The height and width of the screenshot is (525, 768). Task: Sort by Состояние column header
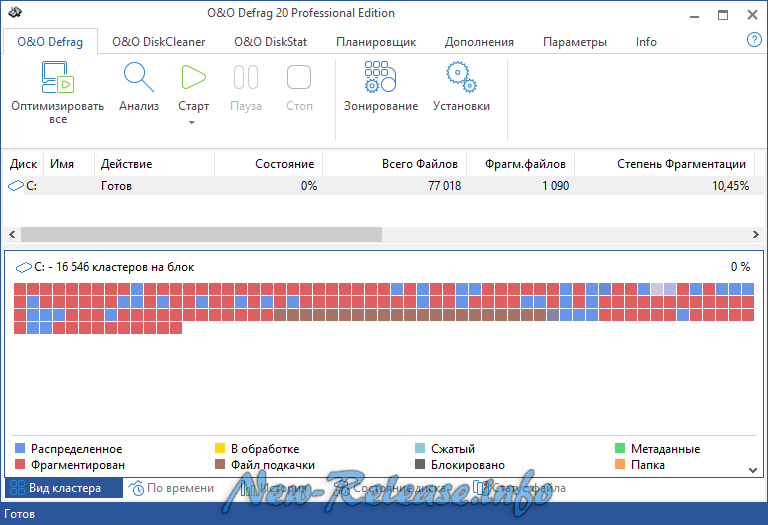268,164
